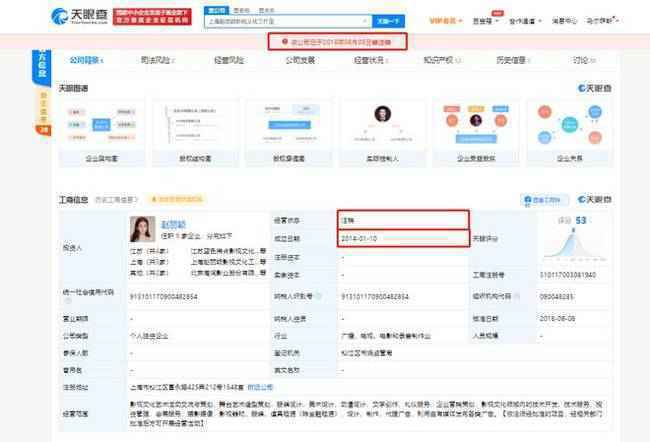
Task: Expand the VIP会员 dropdown menu
Action: [x=445, y=20]
